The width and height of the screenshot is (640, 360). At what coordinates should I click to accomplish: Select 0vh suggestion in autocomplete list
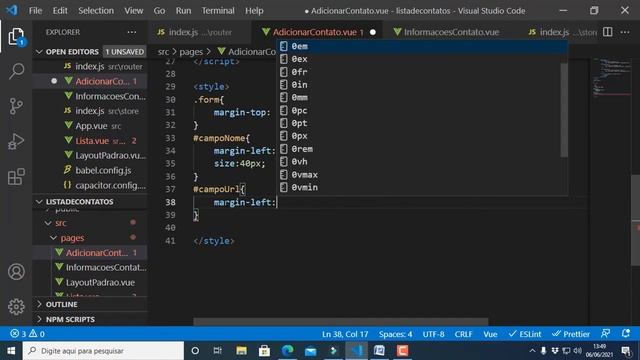[x=421, y=162]
